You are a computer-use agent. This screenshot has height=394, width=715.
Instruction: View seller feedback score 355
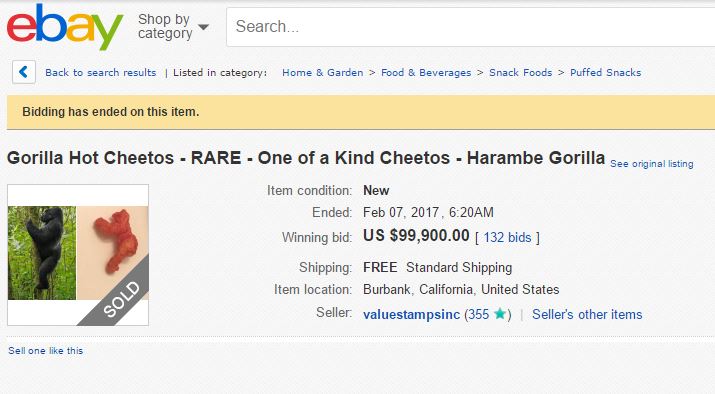pos(479,314)
